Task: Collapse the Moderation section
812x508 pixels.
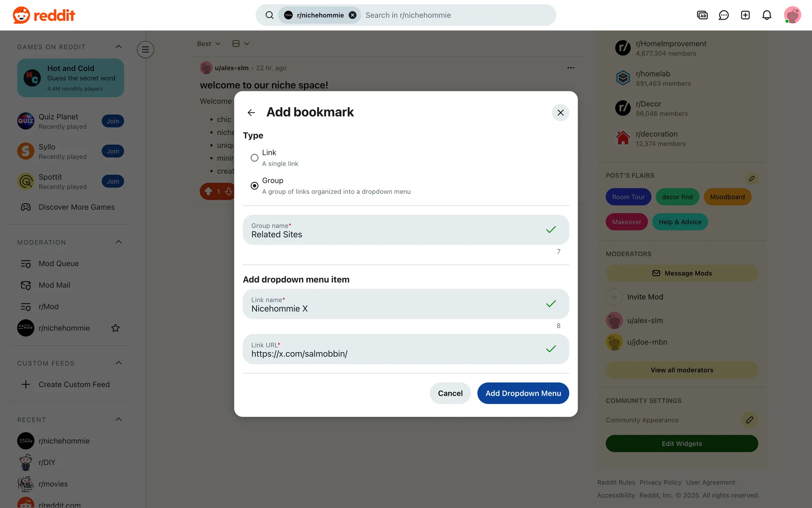Action: pos(119,242)
